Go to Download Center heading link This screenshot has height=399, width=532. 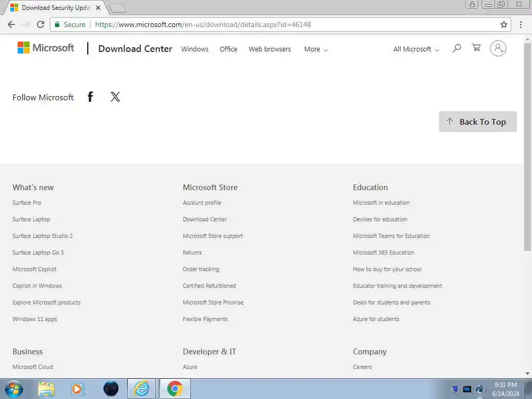coord(135,48)
